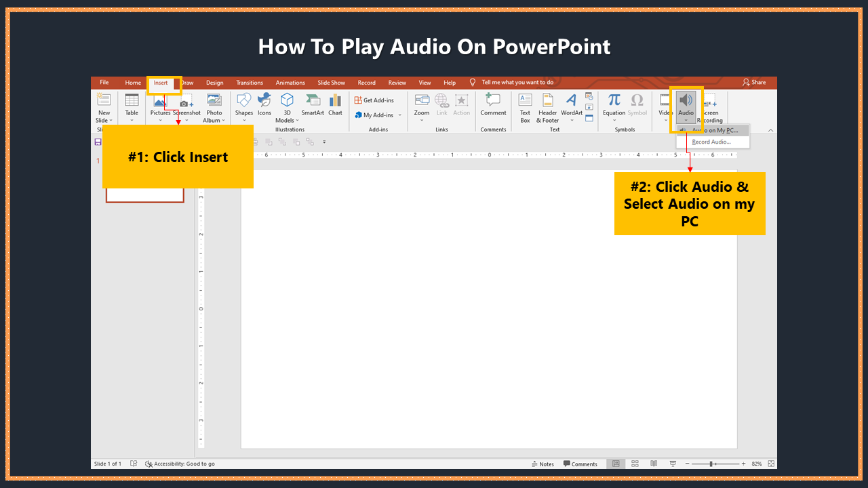Viewport: 868px width, 488px height.
Task: Click the 3D Models icon
Action: [288, 100]
